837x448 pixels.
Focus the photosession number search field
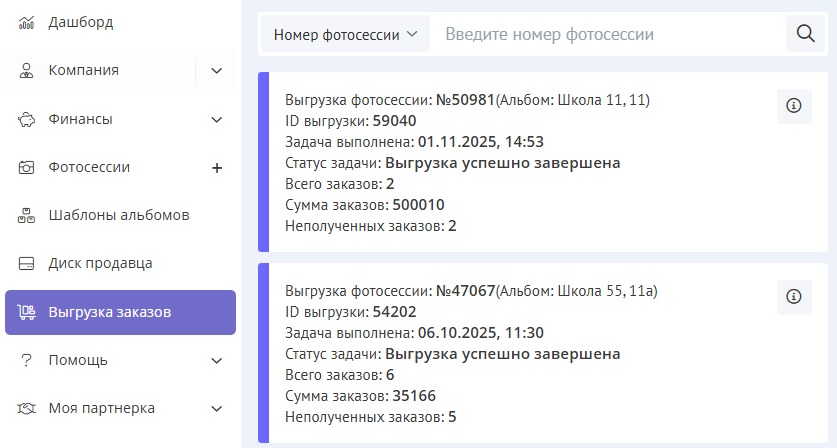(610, 34)
